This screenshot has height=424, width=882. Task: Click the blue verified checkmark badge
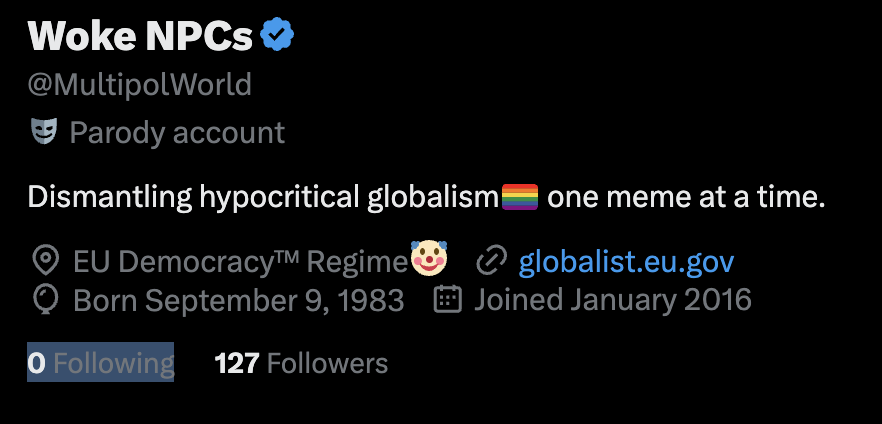click(x=277, y=34)
